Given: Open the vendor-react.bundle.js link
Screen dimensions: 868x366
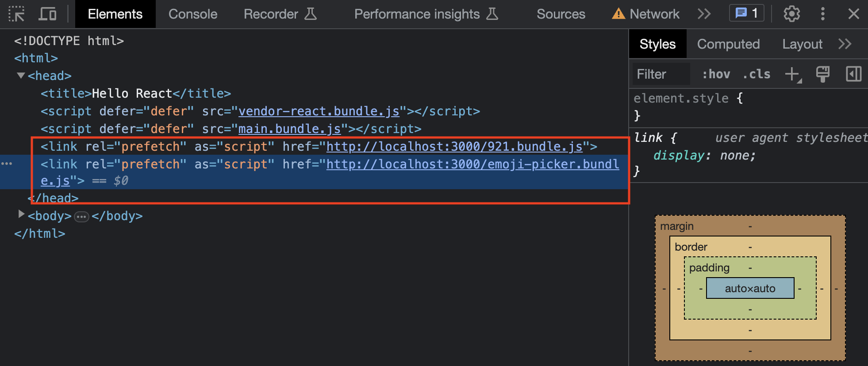Looking at the screenshot, I should pos(319,111).
